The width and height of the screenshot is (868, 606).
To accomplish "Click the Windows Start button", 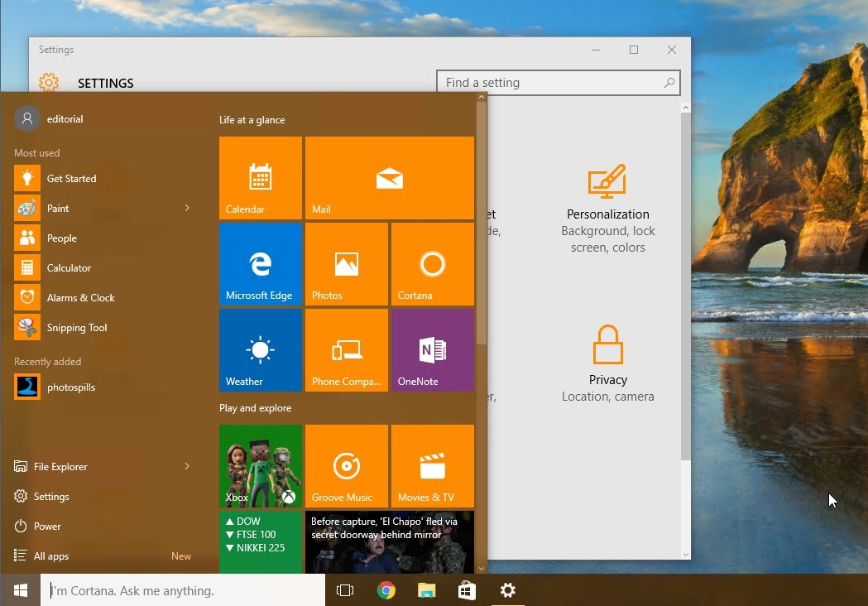I will point(21,590).
